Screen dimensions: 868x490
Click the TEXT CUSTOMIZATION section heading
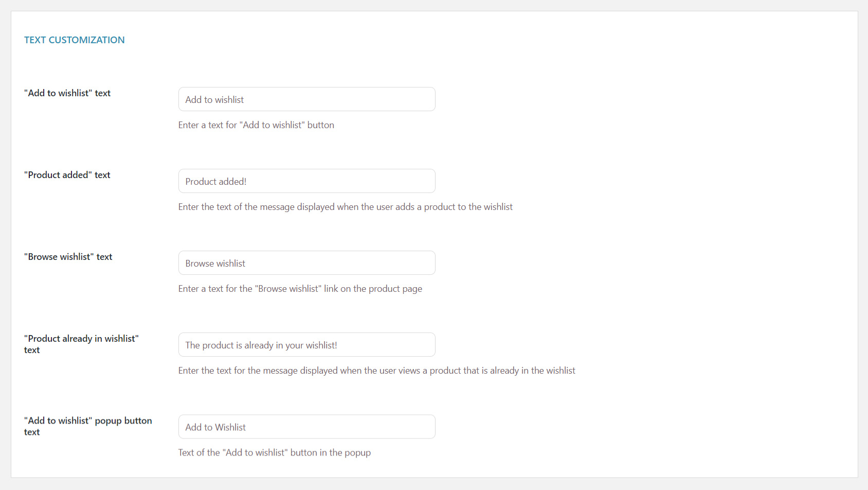click(75, 40)
